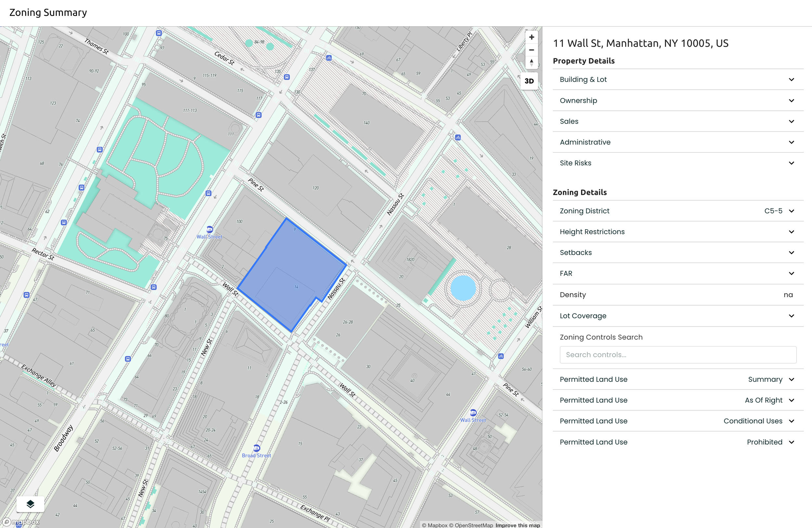Reset map bearing with compass icon
The height and width of the screenshot is (528, 812).
(531, 63)
